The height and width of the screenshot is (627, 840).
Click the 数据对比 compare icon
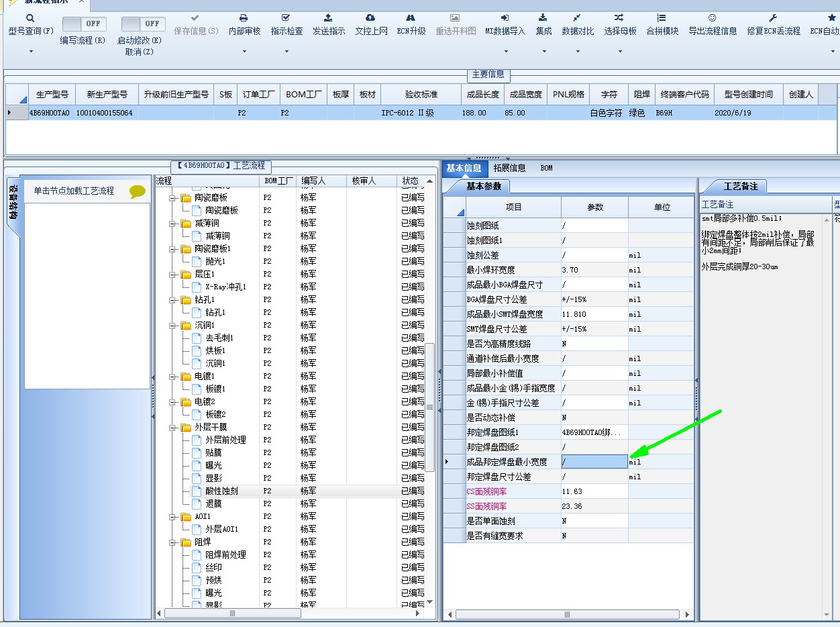coord(577,18)
